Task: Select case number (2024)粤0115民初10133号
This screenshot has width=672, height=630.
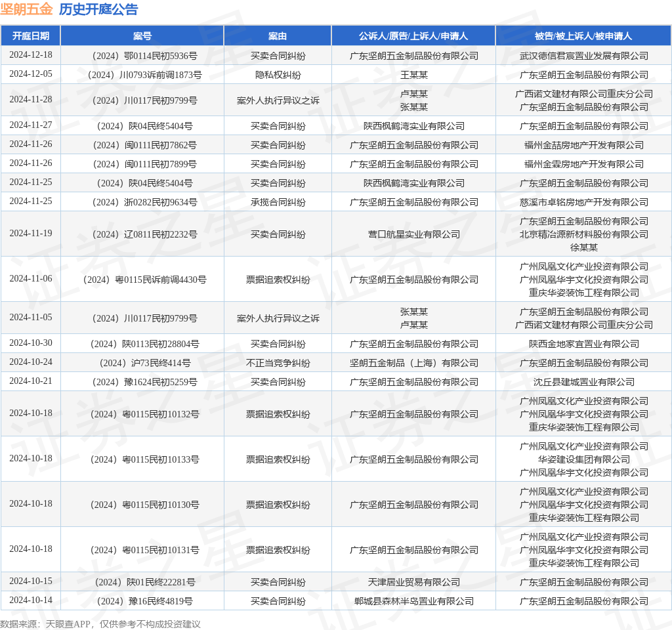Action: [144, 459]
